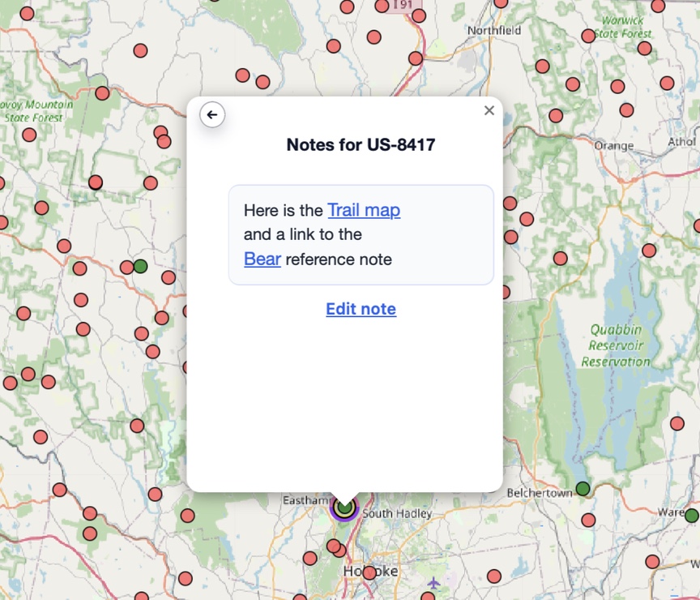Image resolution: width=700 pixels, height=600 pixels.
Task: Click the green marker left of the popup
Action: [140, 266]
